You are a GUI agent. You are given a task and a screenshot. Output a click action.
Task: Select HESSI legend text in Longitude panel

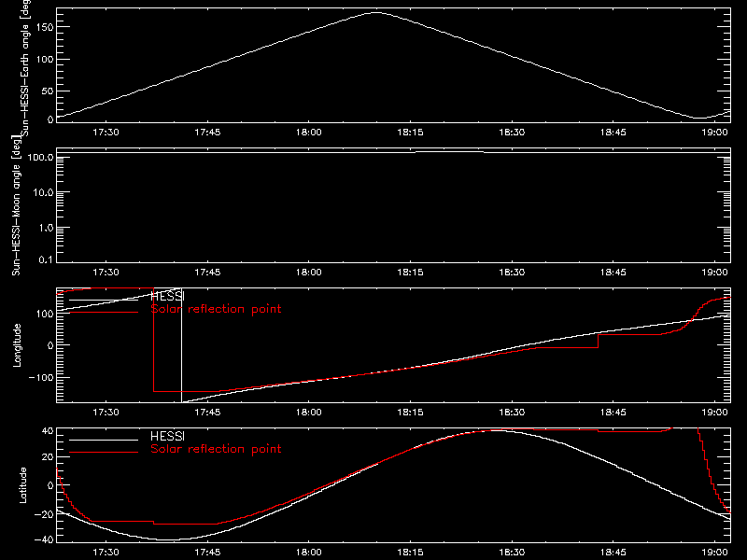click(167, 296)
